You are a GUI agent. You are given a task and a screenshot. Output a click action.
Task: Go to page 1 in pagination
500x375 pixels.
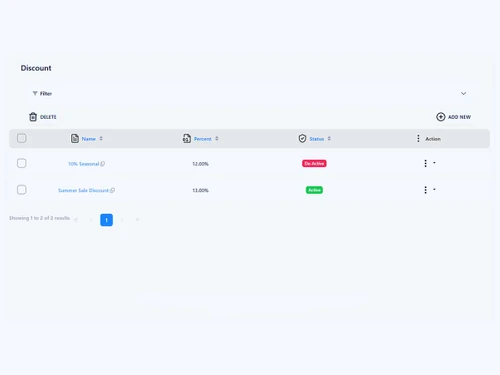[106, 220]
